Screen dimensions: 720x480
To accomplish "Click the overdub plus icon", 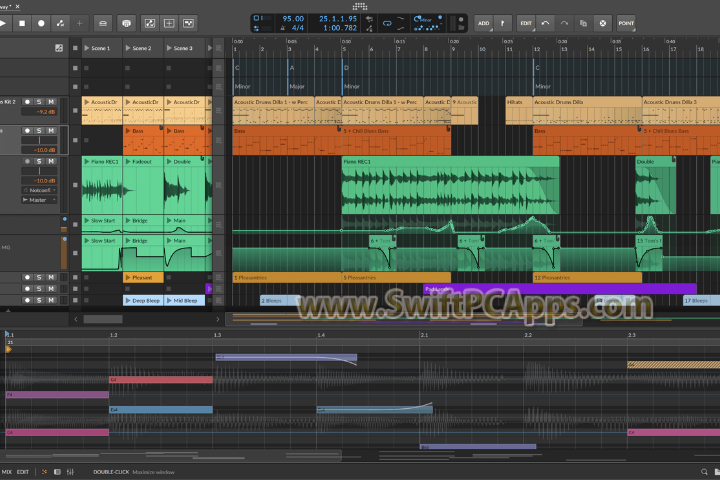I will 79,23.
